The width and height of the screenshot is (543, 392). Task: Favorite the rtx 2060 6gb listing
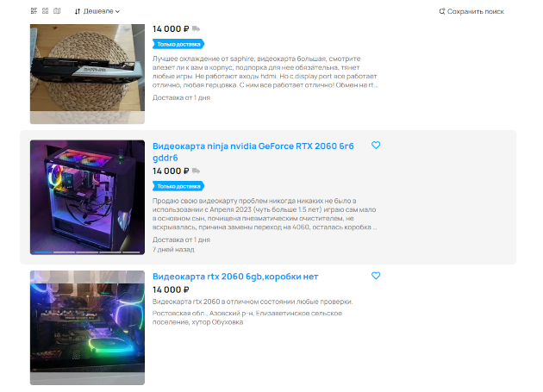click(376, 276)
